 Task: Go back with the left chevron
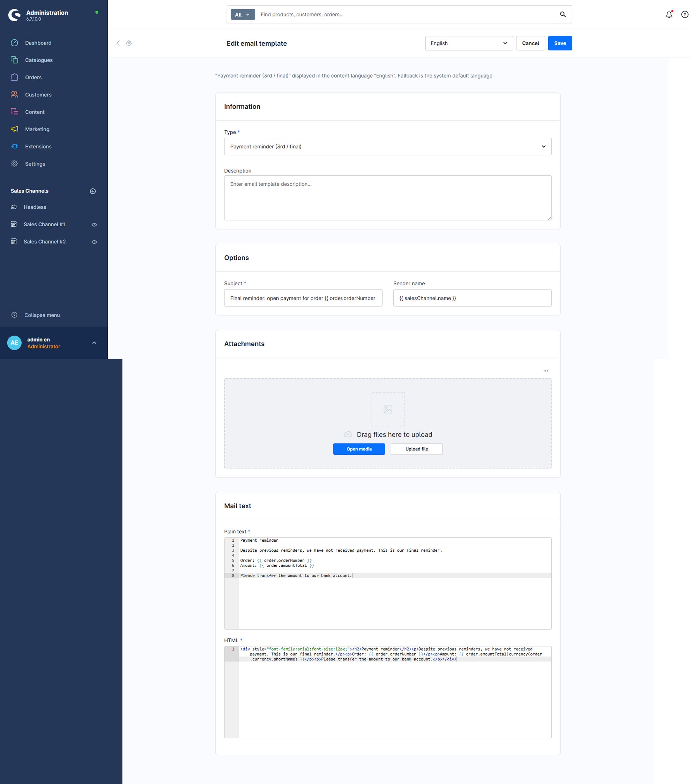pos(118,43)
